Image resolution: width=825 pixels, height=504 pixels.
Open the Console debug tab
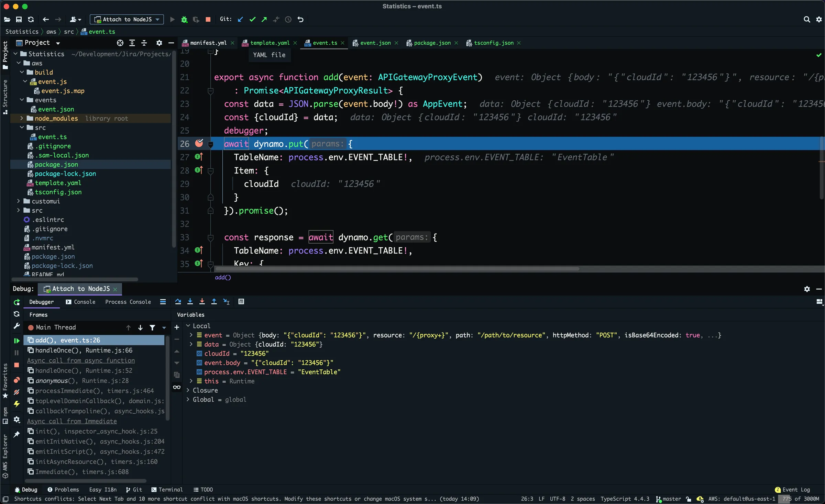tap(81, 302)
